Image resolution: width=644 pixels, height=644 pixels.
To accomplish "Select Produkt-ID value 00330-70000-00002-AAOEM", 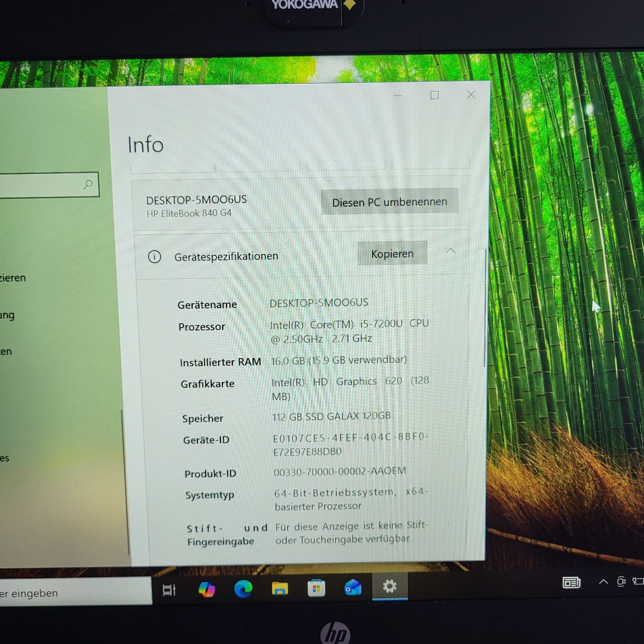I will [340, 471].
